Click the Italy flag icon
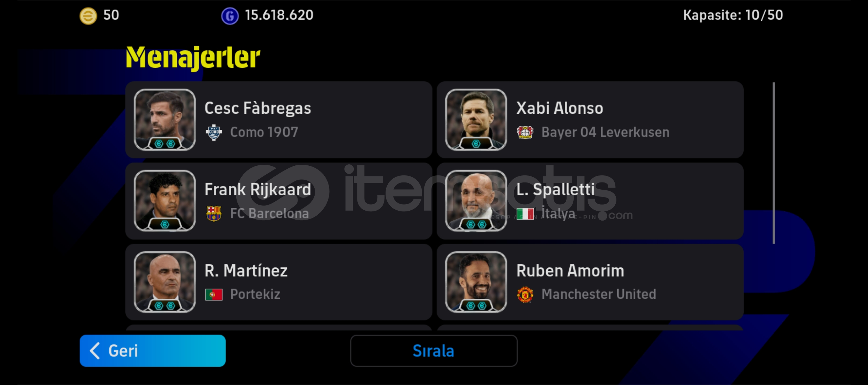This screenshot has height=385, width=868. [x=525, y=214]
